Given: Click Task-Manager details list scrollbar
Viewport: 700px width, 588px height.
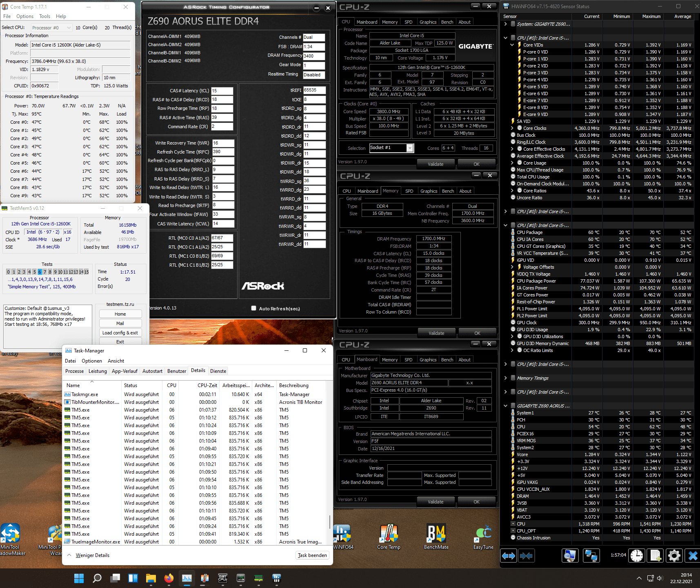Looking at the screenshot, I should pyautogui.click(x=330, y=521).
